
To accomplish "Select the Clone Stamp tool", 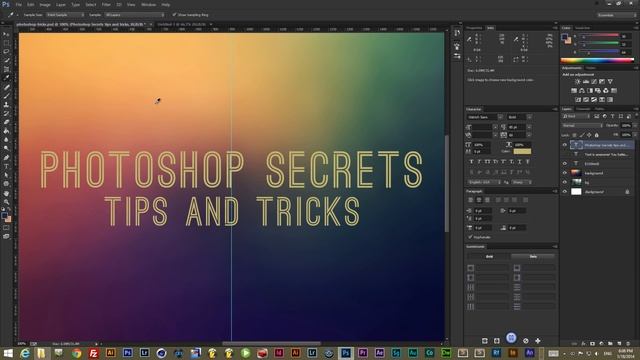I will (x=6, y=105).
